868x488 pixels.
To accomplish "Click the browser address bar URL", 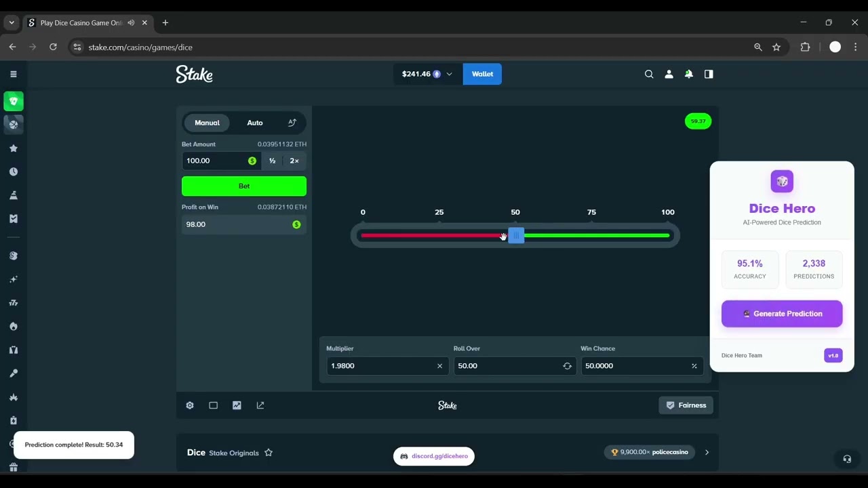I will [140, 47].
